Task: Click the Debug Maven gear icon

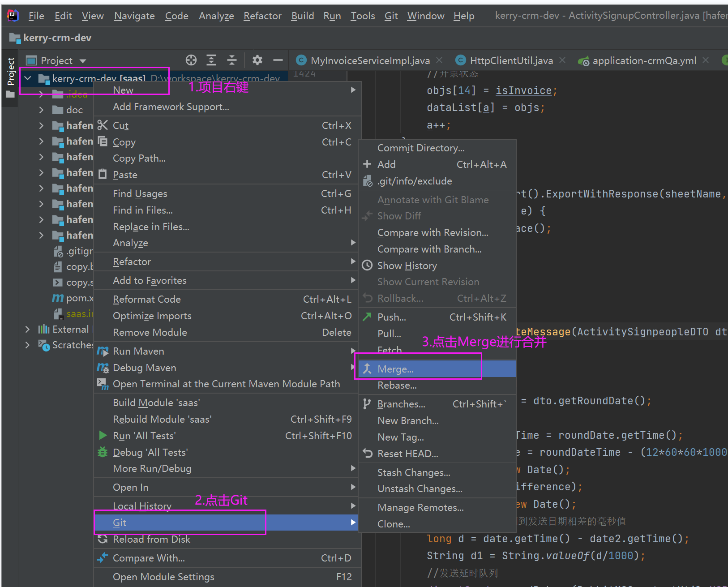Action: click(x=103, y=368)
